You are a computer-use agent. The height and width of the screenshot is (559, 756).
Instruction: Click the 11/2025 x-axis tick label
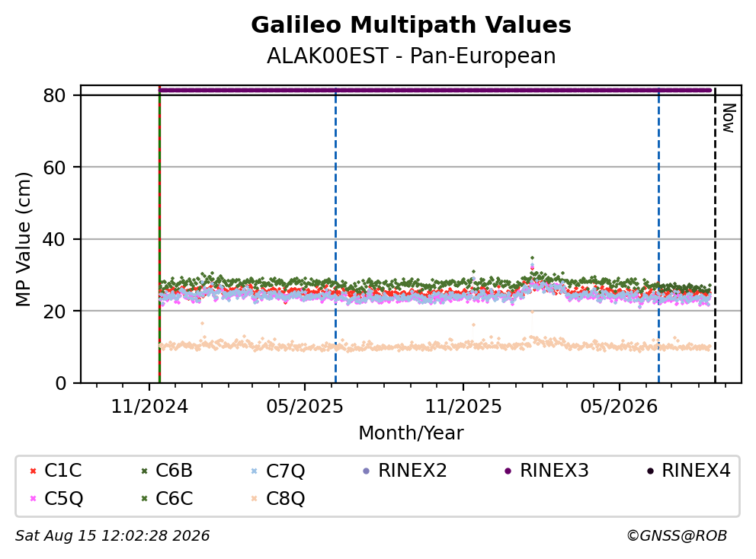tap(463, 407)
